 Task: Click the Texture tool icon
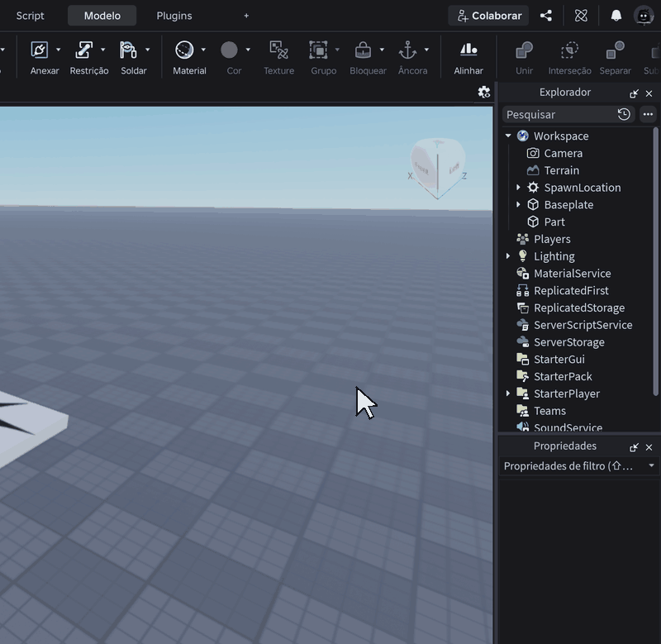[278, 50]
